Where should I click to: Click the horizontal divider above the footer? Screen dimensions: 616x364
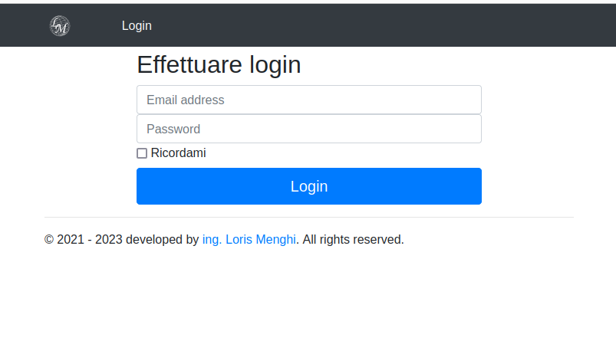[308, 217]
